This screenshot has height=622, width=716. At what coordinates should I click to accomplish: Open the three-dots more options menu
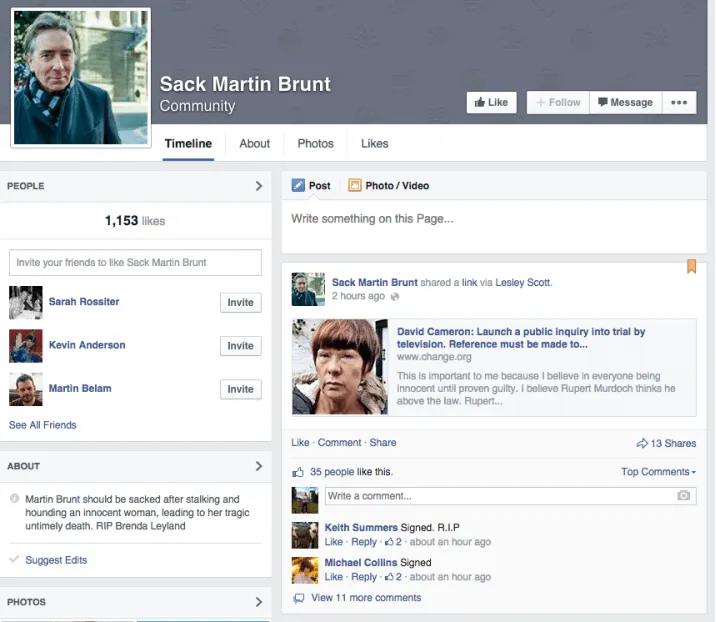(679, 102)
